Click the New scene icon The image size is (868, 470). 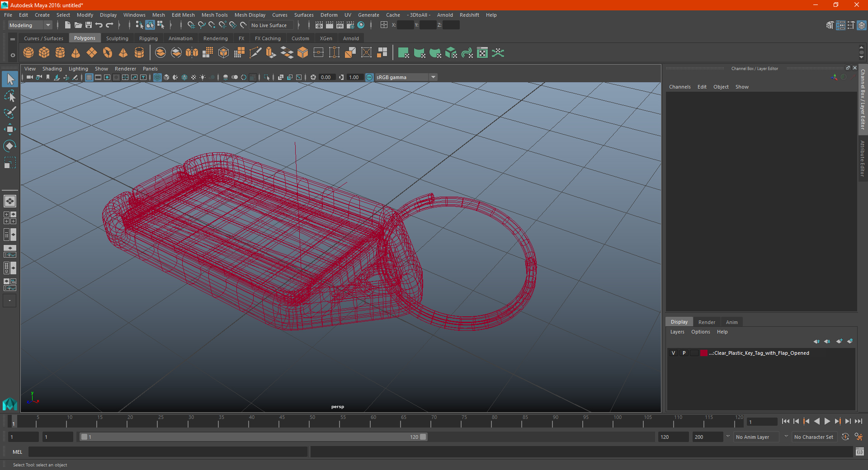67,25
